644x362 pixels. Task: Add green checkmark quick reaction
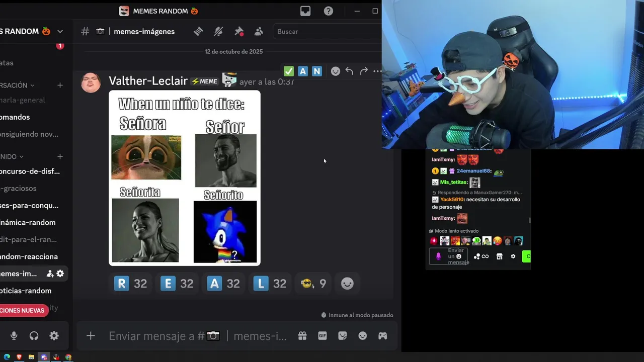(x=289, y=71)
